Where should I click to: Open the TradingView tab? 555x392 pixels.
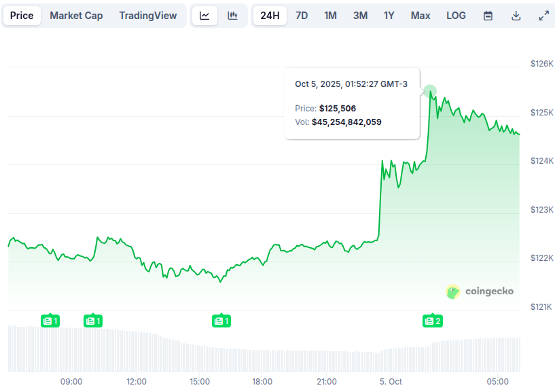(147, 16)
